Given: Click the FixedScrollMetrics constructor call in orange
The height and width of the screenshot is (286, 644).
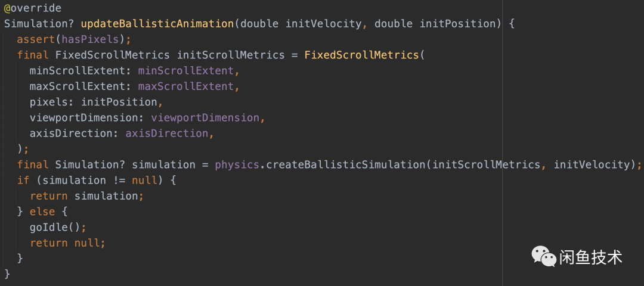Looking at the screenshot, I should tap(361, 55).
